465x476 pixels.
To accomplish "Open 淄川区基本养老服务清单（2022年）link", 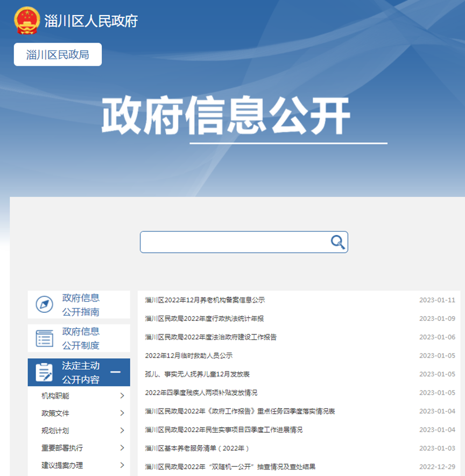I will 197,448.
